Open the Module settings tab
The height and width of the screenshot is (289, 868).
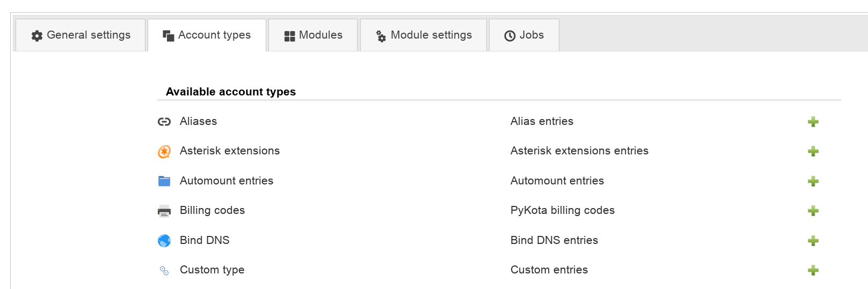pos(424,35)
